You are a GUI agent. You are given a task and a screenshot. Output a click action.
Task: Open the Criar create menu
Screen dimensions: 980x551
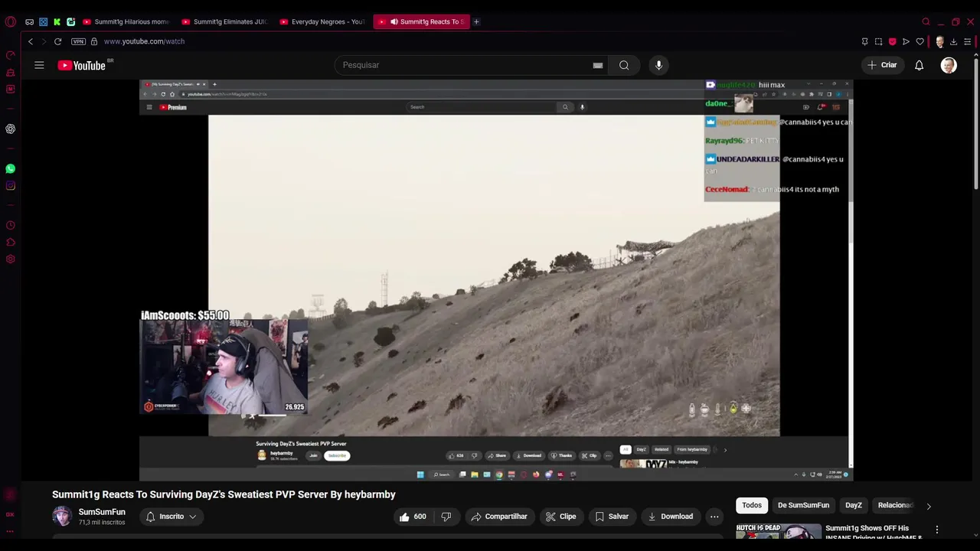(881, 65)
